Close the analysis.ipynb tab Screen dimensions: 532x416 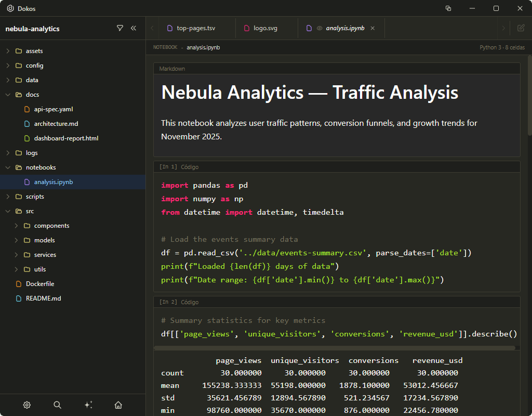click(x=373, y=29)
